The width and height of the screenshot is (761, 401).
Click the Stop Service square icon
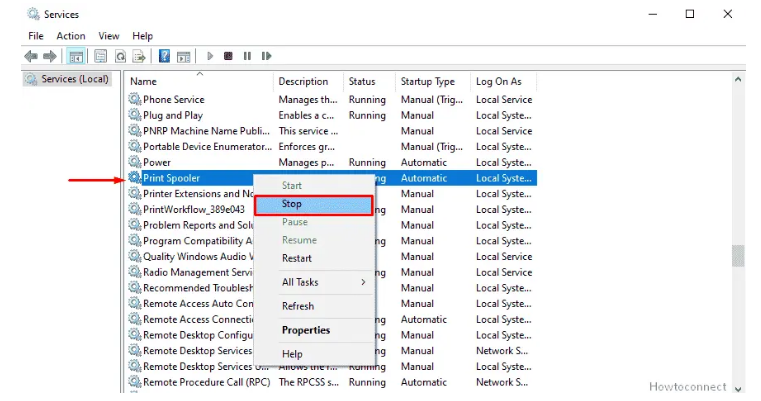(228, 56)
